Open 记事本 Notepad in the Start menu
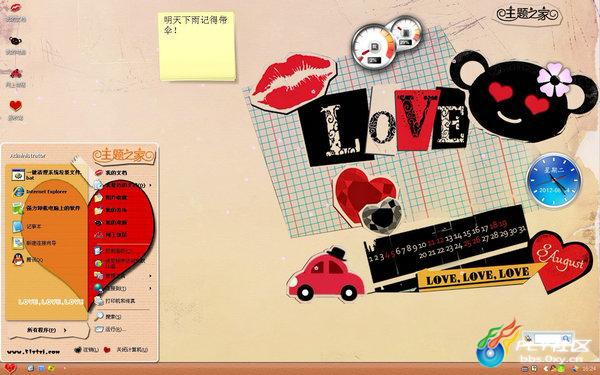Viewport: 600px width, 375px height. point(28,227)
